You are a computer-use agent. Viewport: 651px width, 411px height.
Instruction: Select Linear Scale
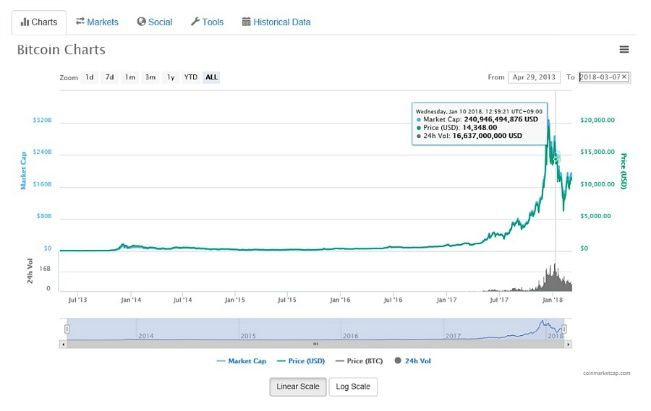coord(298,387)
